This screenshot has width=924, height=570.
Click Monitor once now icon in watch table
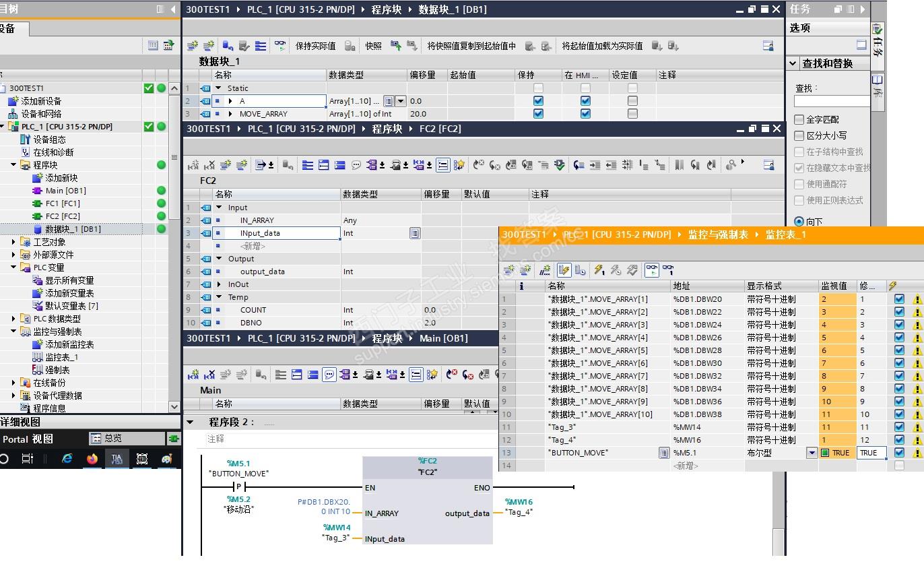click(668, 270)
